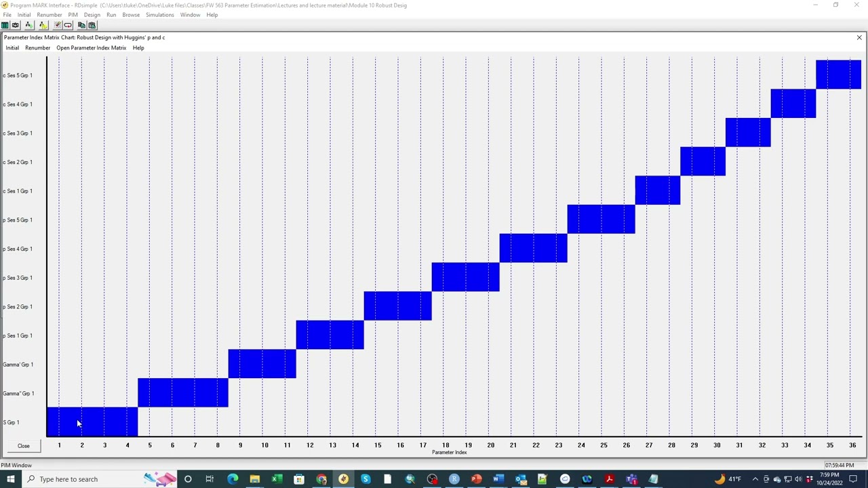Open Microsoft Store from the taskbar
This screenshot has width=868, height=488.
(x=299, y=479)
